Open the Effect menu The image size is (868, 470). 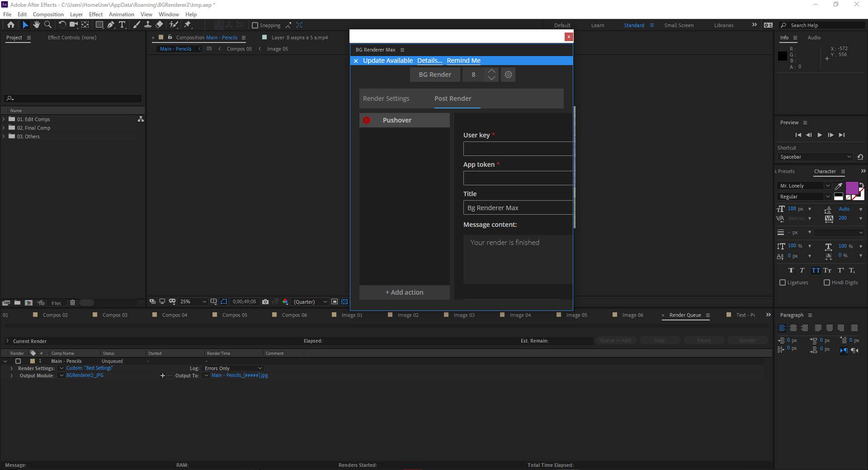(95, 14)
